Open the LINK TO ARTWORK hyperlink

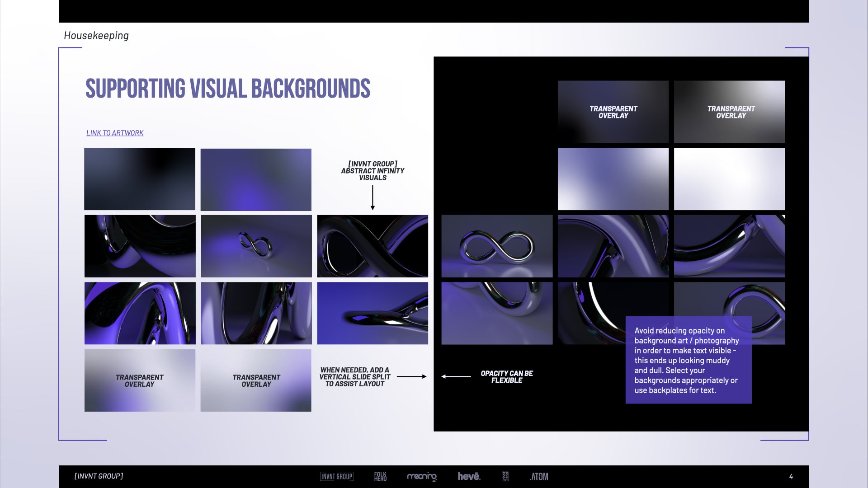pyautogui.click(x=114, y=132)
